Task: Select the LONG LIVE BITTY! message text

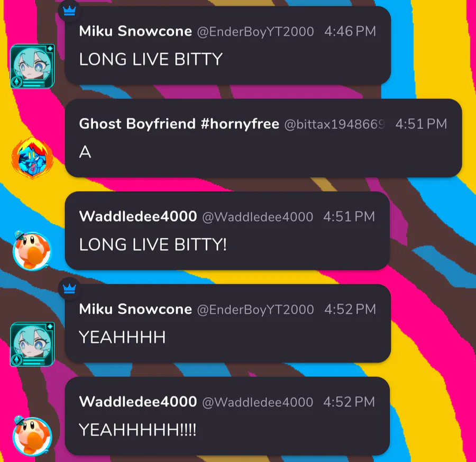Action: pyautogui.click(x=153, y=244)
